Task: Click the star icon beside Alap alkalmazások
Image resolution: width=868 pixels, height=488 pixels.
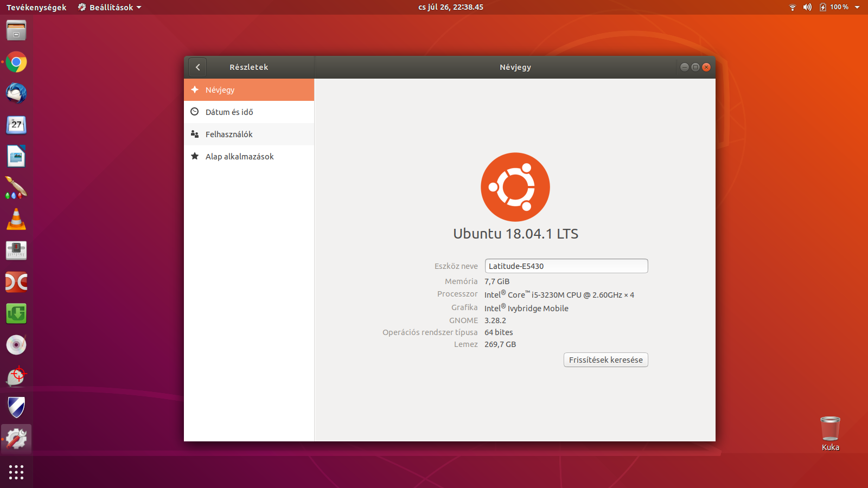Action: click(x=195, y=156)
